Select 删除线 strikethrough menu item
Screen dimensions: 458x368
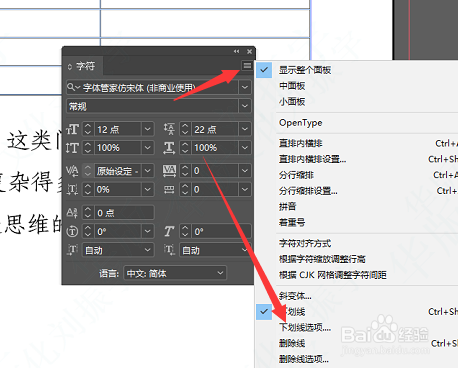click(292, 343)
